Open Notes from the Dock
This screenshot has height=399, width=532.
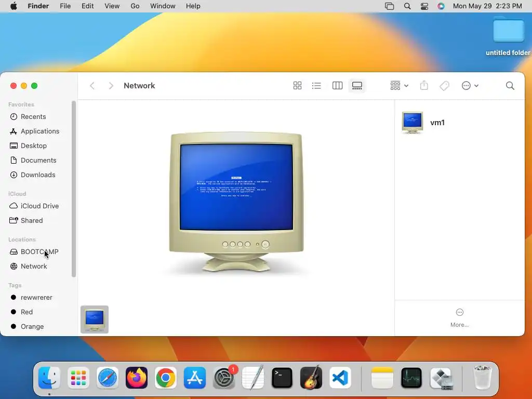click(382, 378)
